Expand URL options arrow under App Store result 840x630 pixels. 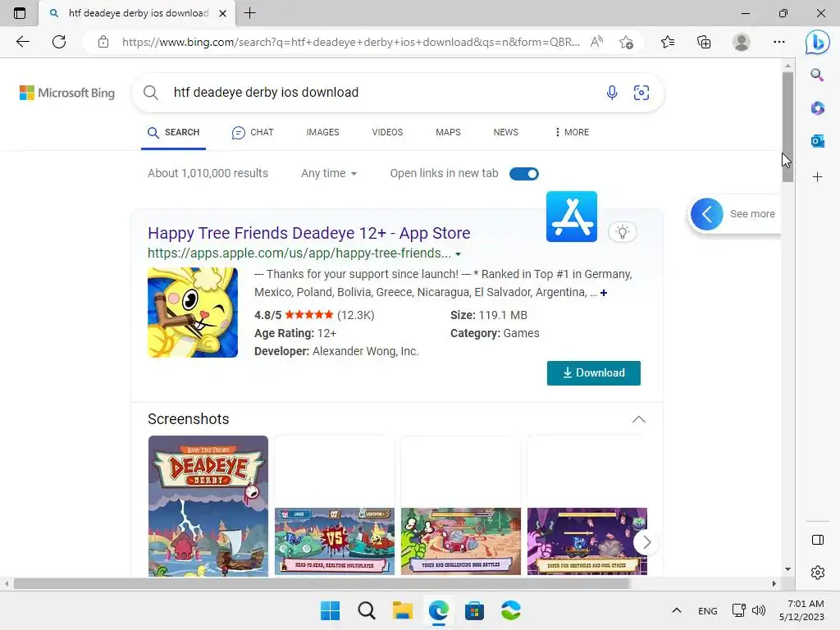click(458, 254)
